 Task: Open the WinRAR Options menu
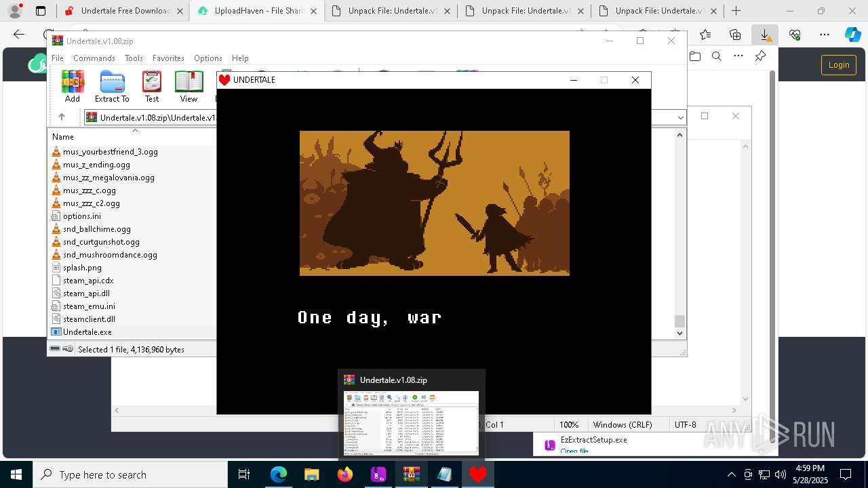tap(208, 58)
